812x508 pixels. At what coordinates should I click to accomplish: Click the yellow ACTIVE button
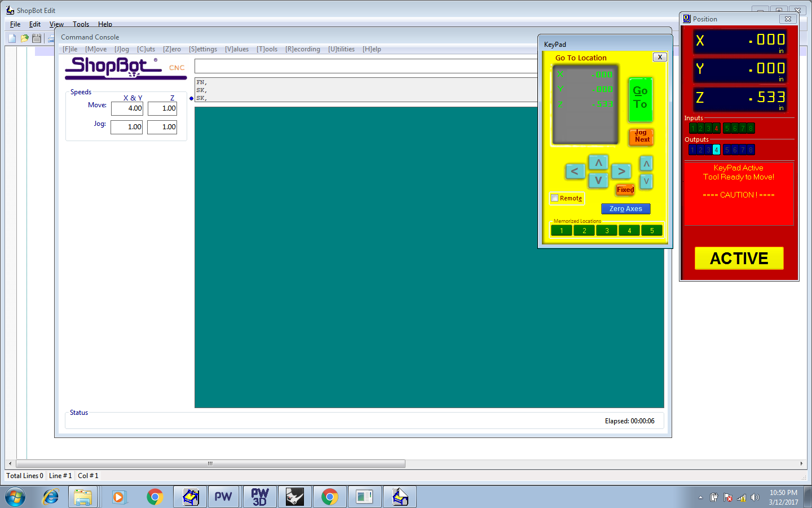(739, 258)
